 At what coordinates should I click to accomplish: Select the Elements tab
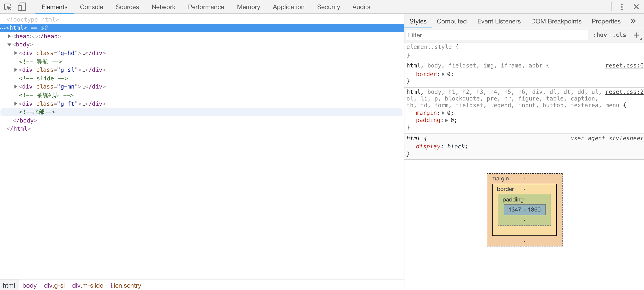pyautogui.click(x=54, y=7)
